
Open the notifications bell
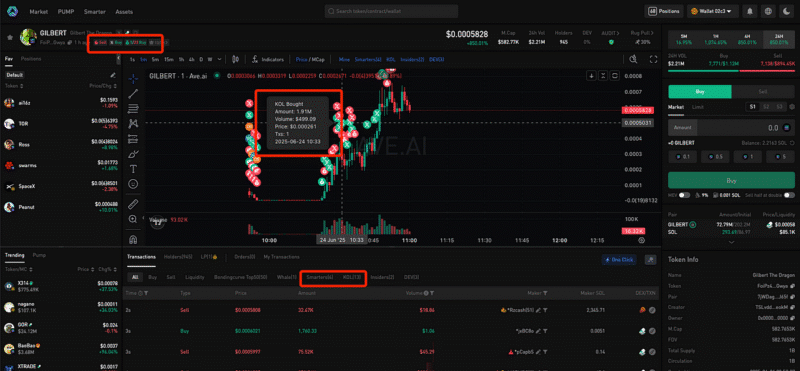[x=750, y=11]
